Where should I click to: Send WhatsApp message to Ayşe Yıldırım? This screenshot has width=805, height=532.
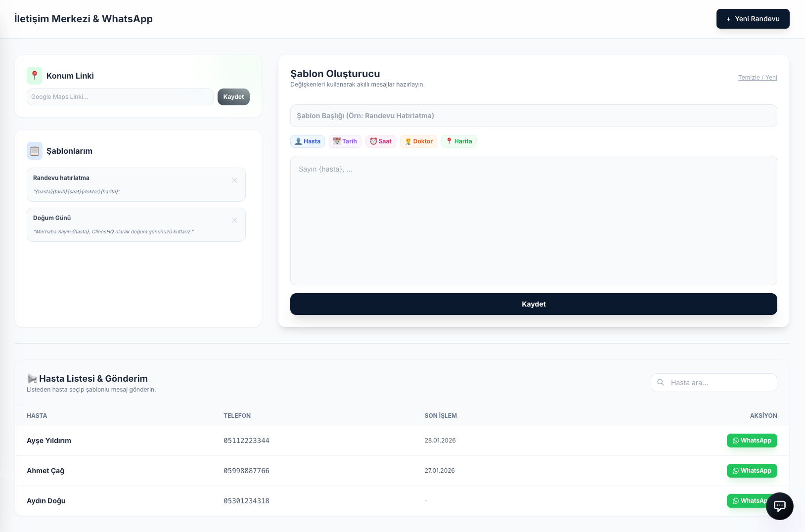(x=752, y=441)
